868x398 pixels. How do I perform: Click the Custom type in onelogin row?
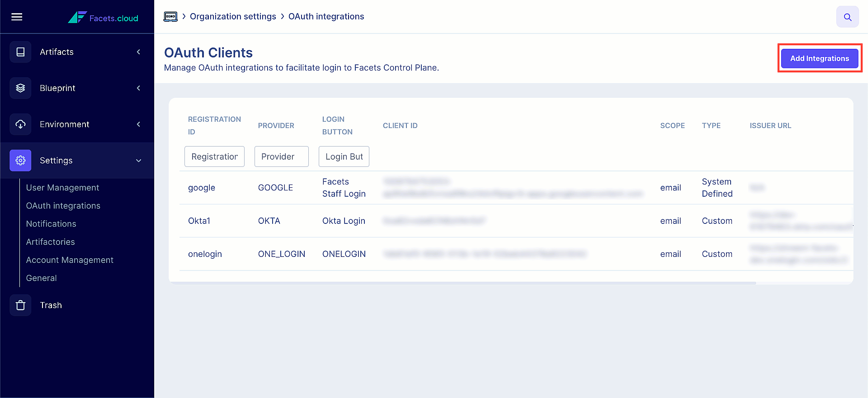(717, 254)
